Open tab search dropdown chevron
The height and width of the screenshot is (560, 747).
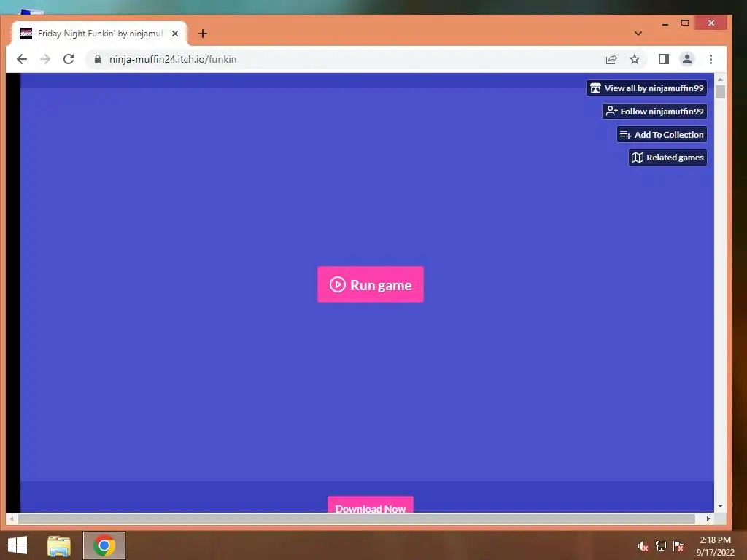click(638, 34)
